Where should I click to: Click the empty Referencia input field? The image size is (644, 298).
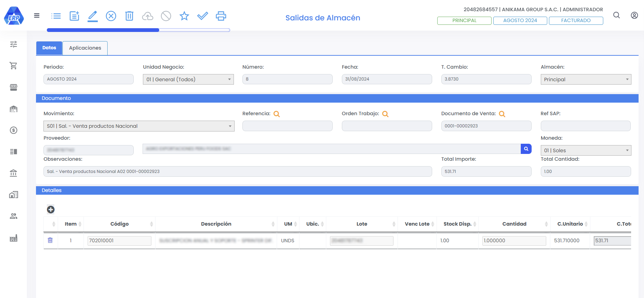coord(288,126)
